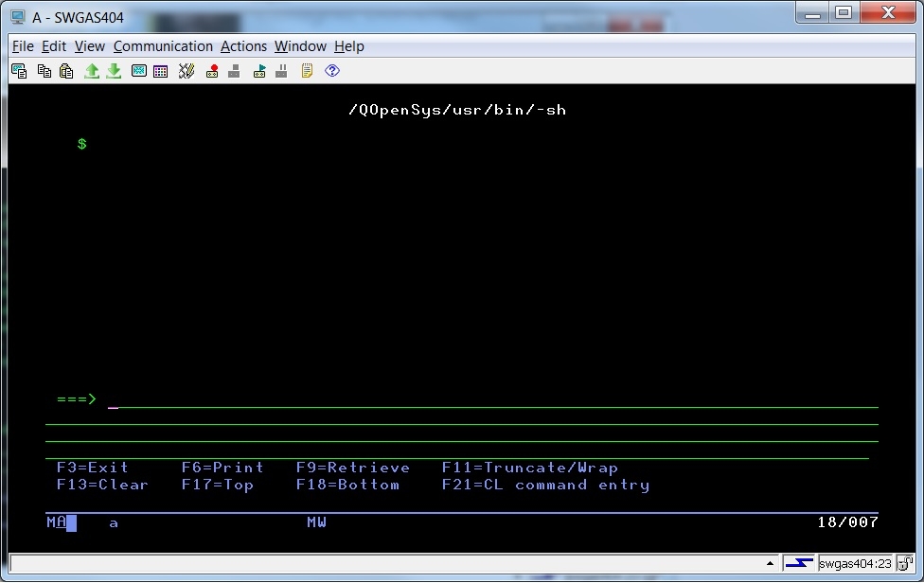Click the F9=Retrieve function key label
The height and width of the screenshot is (583, 924).
click(x=353, y=468)
